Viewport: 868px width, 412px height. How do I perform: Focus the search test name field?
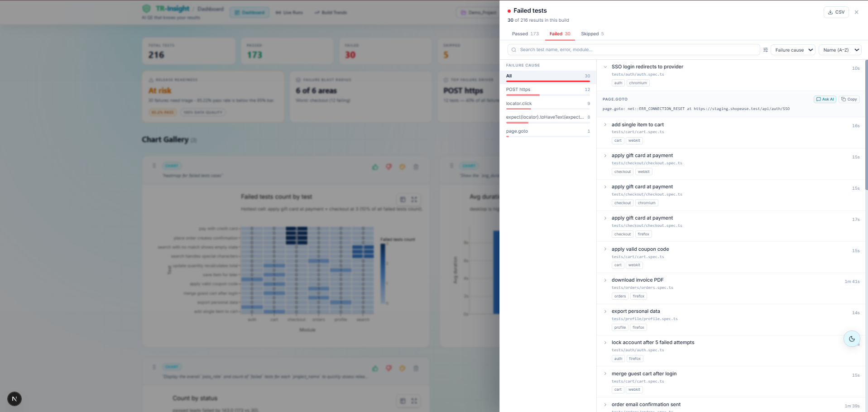tap(633, 50)
